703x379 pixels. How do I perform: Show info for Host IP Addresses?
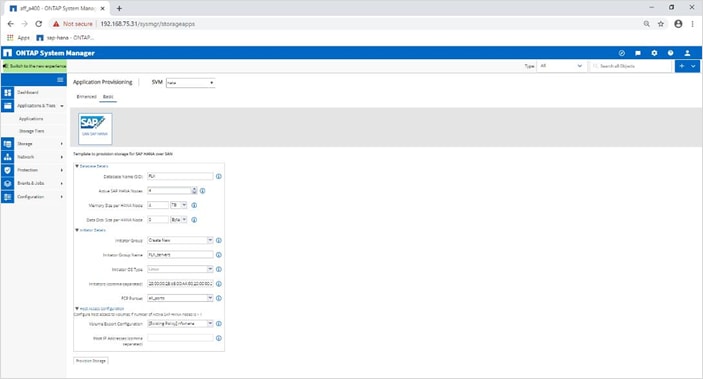pyautogui.click(x=219, y=338)
